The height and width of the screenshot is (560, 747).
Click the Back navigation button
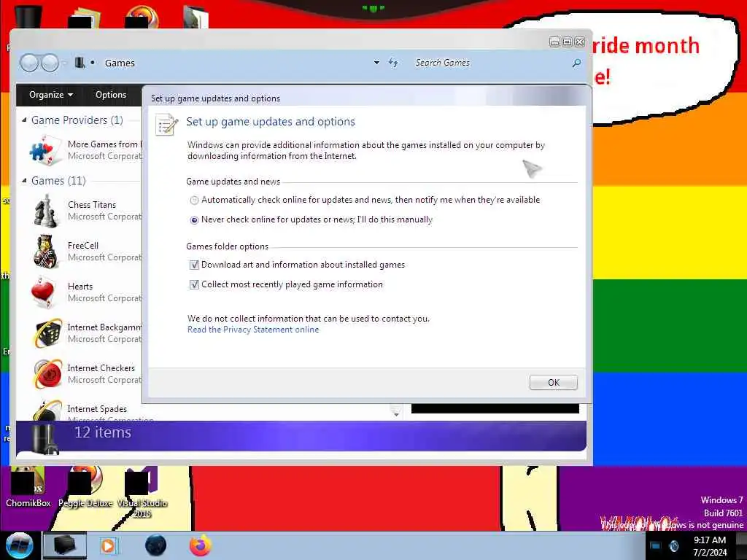point(29,63)
